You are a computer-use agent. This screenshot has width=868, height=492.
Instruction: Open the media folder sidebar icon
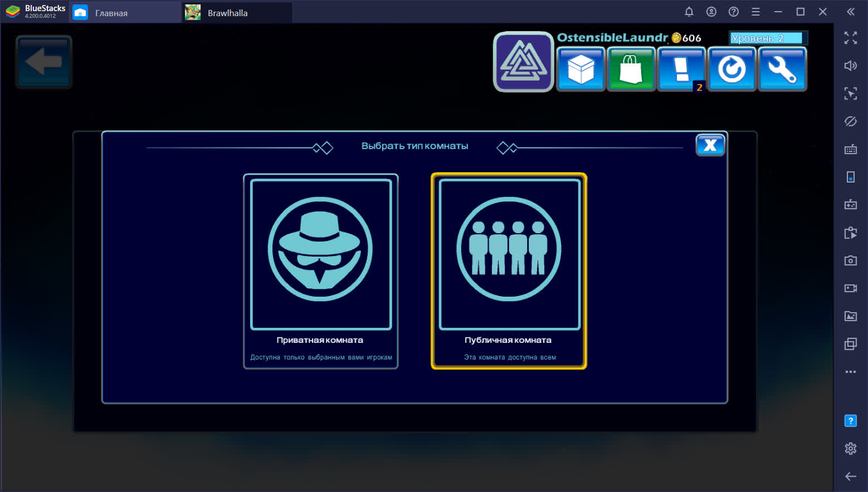point(851,316)
